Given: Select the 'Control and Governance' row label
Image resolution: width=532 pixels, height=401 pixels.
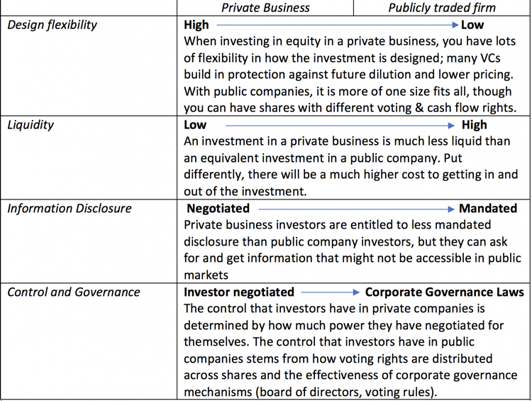Looking at the screenshot, I should pyautogui.click(x=73, y=292).
